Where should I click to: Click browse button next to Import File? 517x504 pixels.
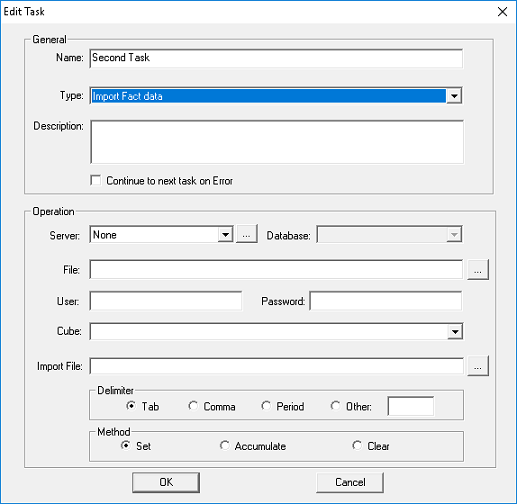478,366
